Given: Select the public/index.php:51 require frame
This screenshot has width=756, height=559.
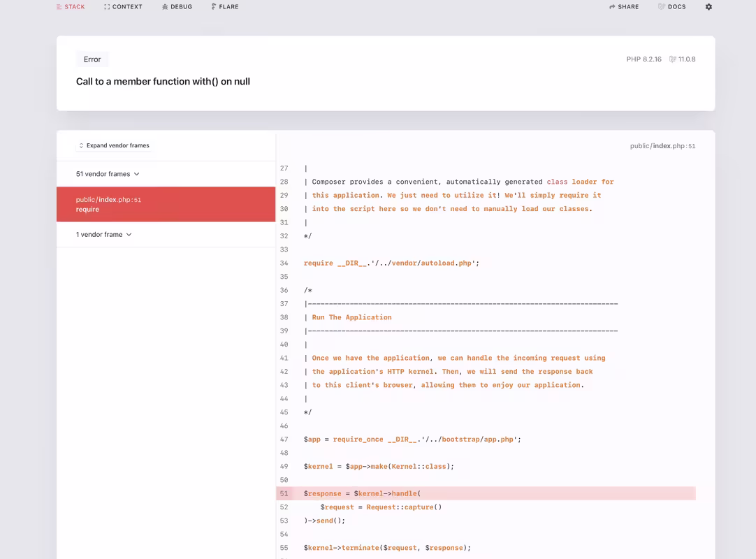Looking at the screenshot, I should click(x=166, y=205).
